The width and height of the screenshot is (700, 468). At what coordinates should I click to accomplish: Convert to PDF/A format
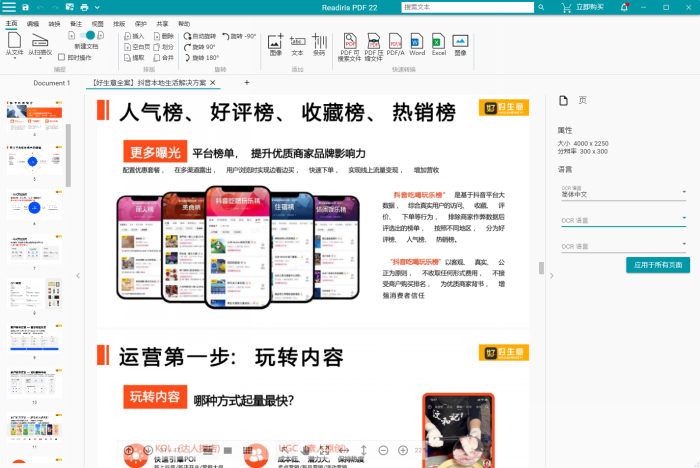tap(396, 44)
